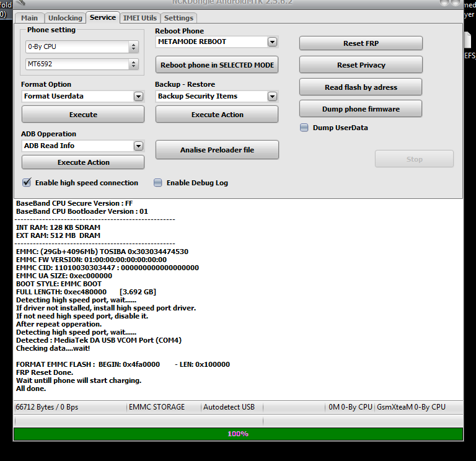
Task: Click 'EMMC FW VERSION' log line
Action: 91,260
